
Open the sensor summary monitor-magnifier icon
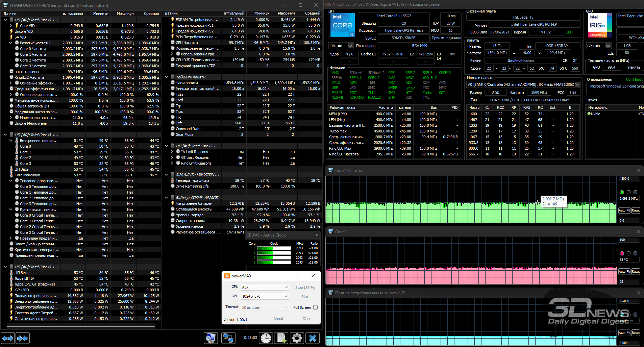(211, 338)
